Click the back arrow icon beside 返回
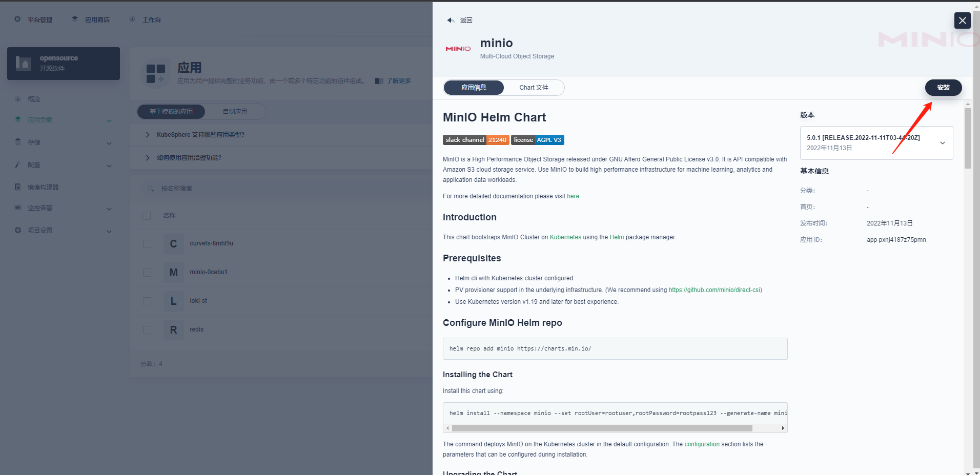Image resolution: width=980 pixels, height=475 pixels. 451,20
